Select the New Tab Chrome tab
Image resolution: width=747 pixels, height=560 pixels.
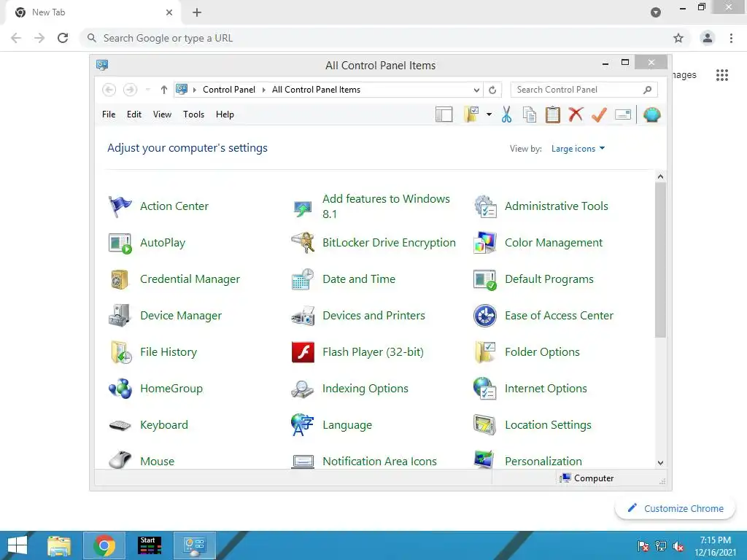pos(93,12)
